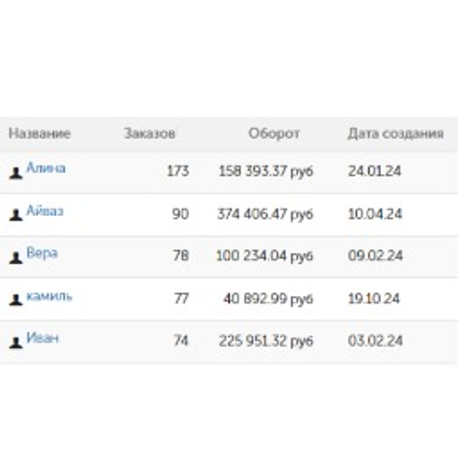Select the 173 orders cell for Алина

click(x=178, y=171)
